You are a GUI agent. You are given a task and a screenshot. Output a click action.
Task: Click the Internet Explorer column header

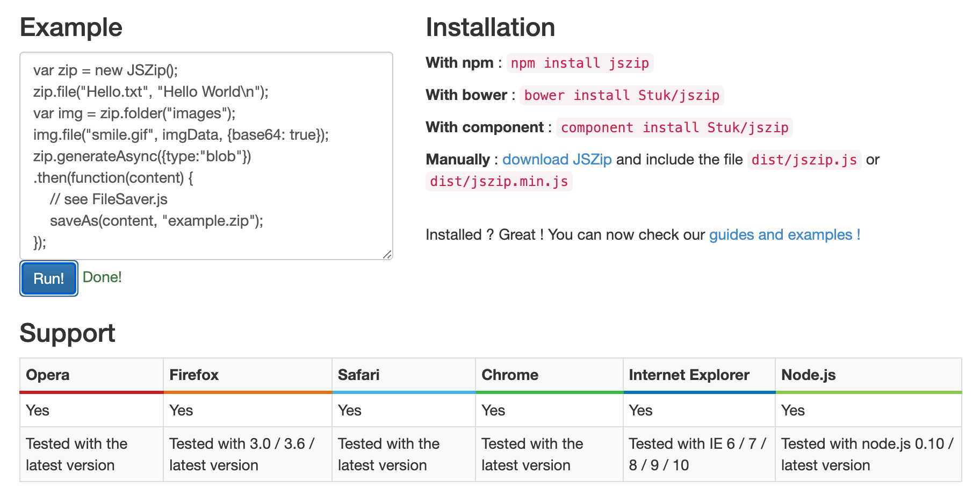pos(689,375)
